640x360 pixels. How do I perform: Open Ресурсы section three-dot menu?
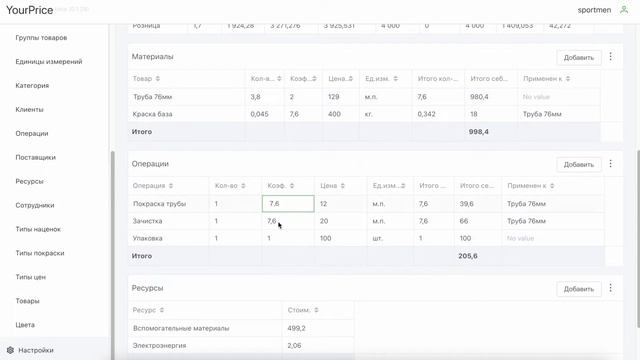click(x=610, y=288)
